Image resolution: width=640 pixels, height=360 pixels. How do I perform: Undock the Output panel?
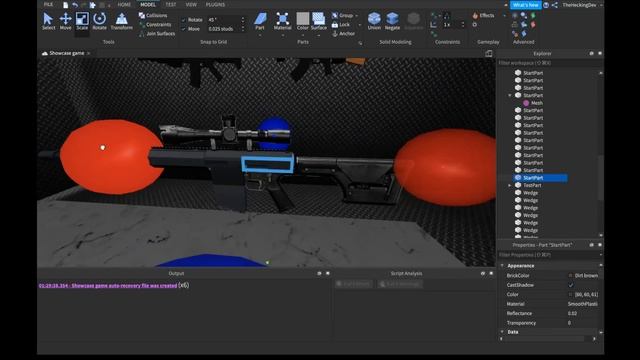point(319,273)
